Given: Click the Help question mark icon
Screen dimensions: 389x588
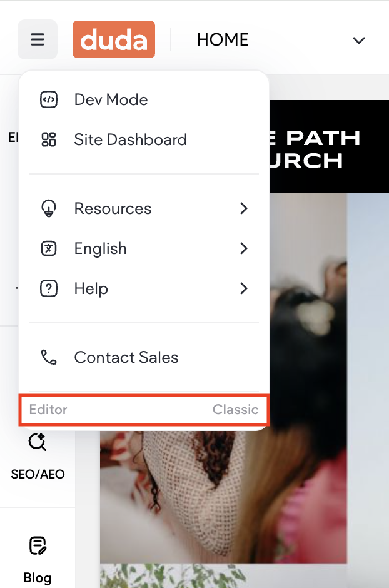Looking at the screenshot, I should click(49, 289).
